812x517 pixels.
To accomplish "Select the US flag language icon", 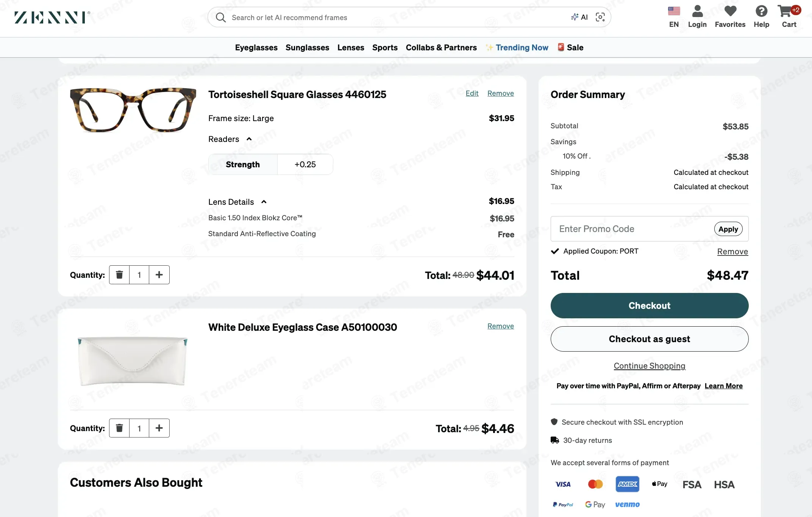I will pyautogui.click(x=674, y=11).
